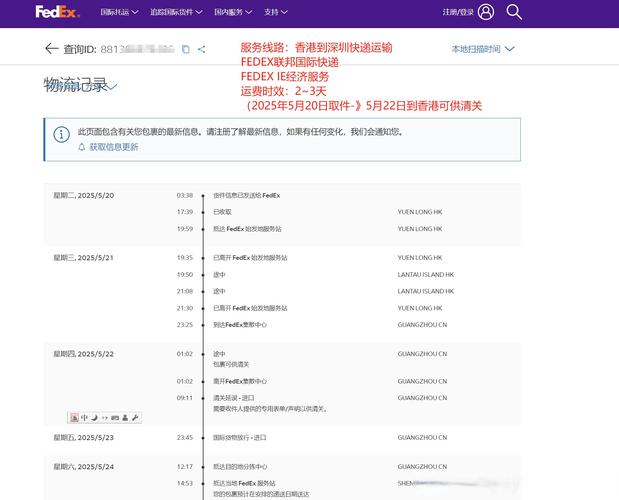Click YUEN LONG HK in the 17:39 row

click(420, 212)
